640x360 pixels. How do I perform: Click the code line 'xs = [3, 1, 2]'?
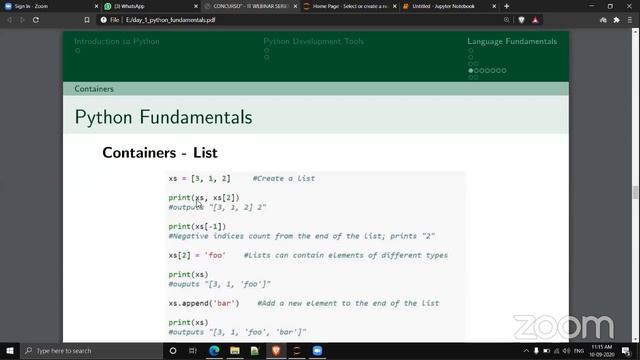coord(200,178)
